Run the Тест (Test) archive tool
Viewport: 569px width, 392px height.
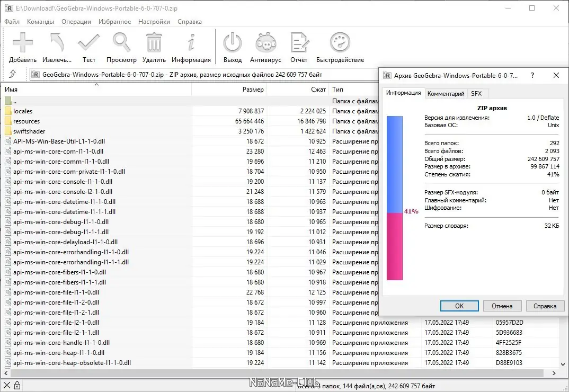click(89, 42)
